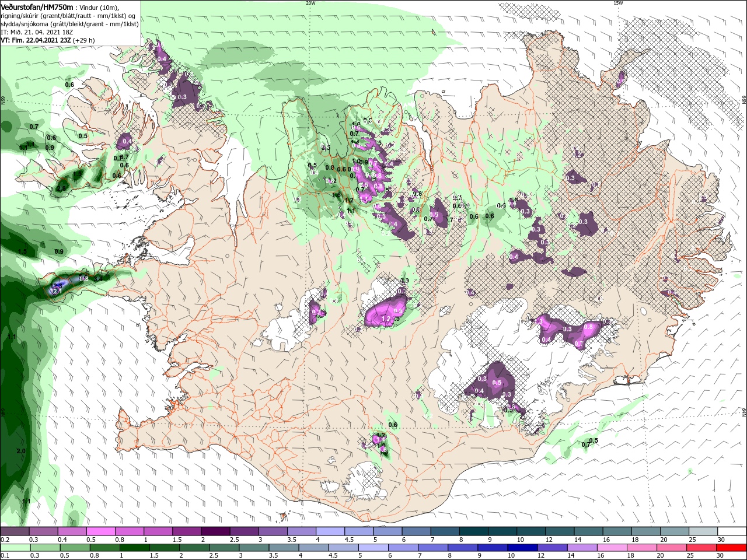Click the mauve 0.2 snow scale swatch

tap(15, 531)
